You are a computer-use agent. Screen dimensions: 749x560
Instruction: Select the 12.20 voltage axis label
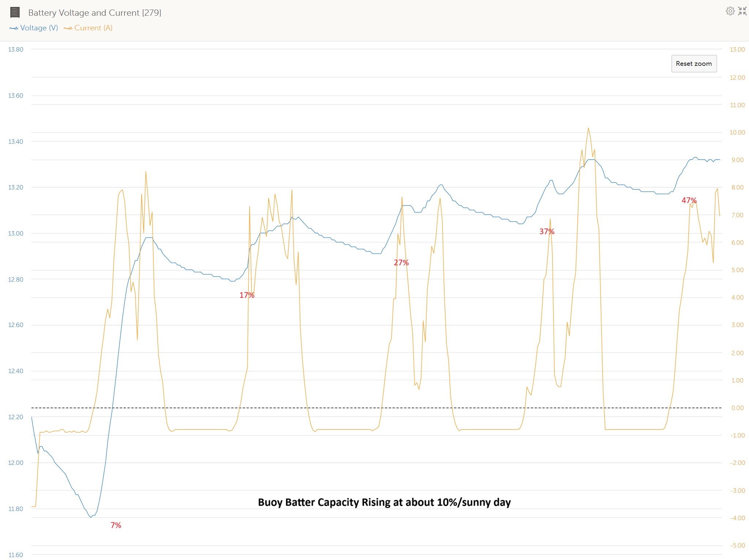(x=16, y=417)
